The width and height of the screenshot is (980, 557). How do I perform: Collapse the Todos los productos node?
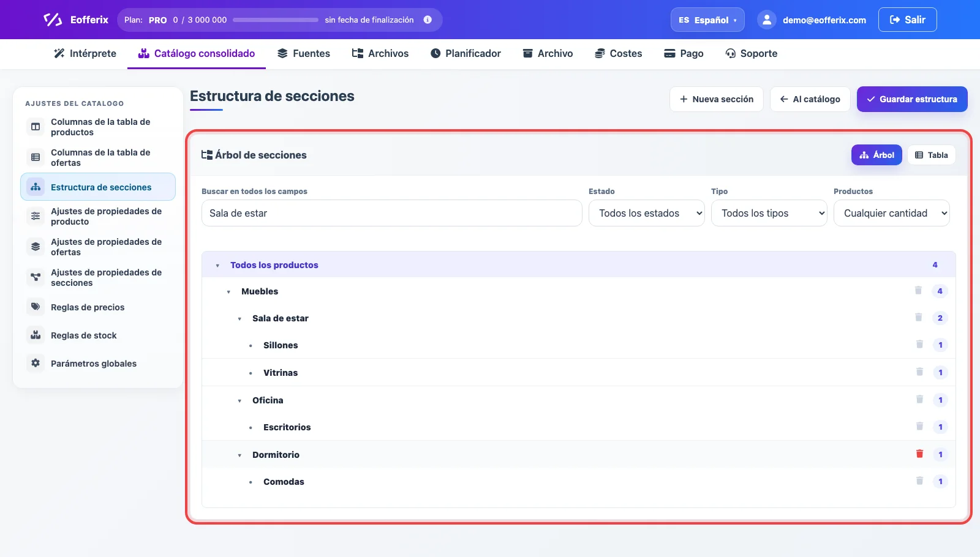click(217, 266)
